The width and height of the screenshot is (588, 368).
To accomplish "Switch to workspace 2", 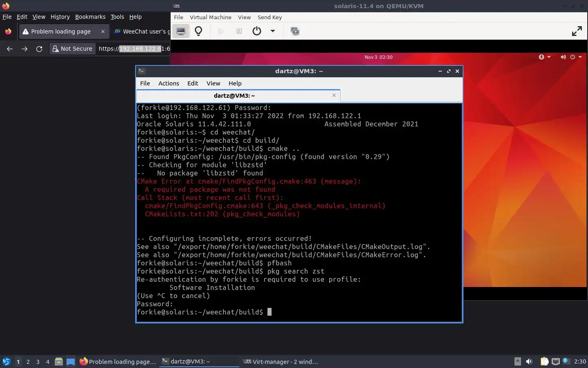I will coord(28,361).
